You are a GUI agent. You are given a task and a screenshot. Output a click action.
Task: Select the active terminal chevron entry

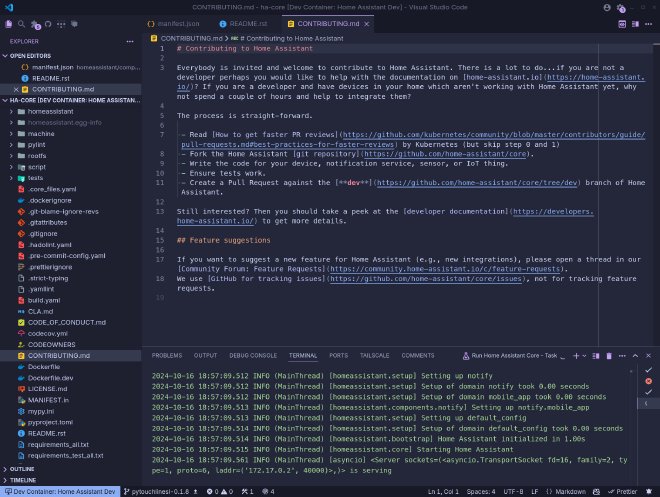646,403
